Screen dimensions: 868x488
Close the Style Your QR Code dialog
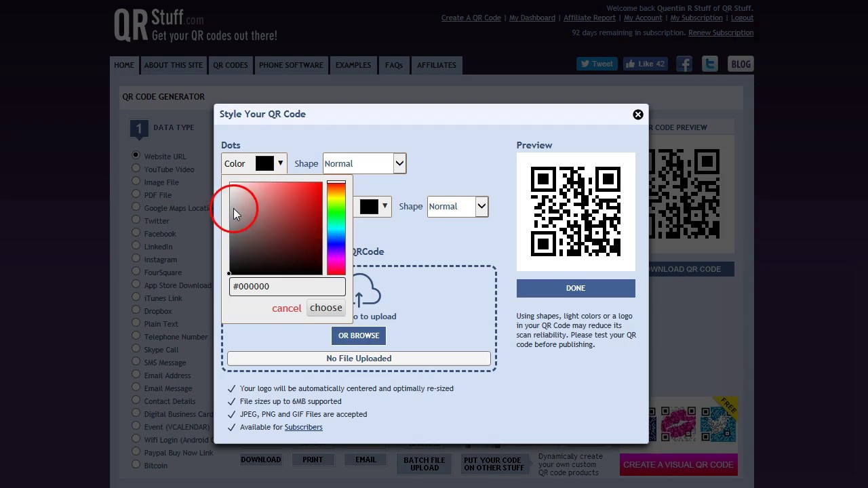click(x=637, y=115)
